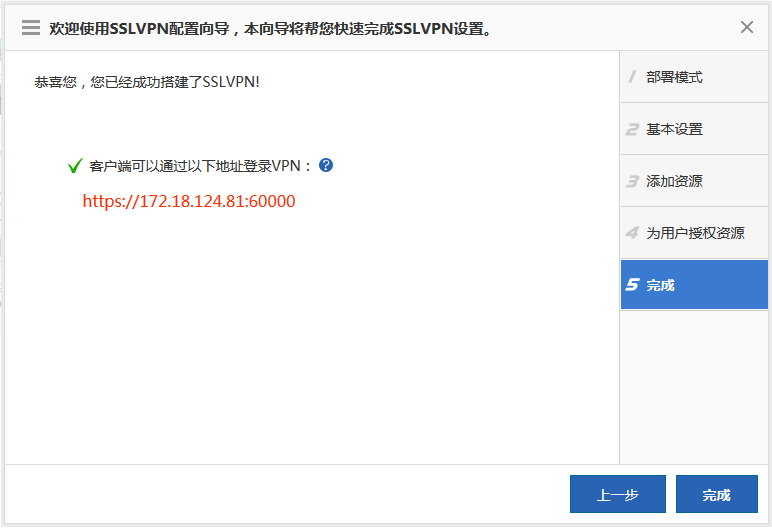Click the green success checkmark icon

(x=75, y=166)
